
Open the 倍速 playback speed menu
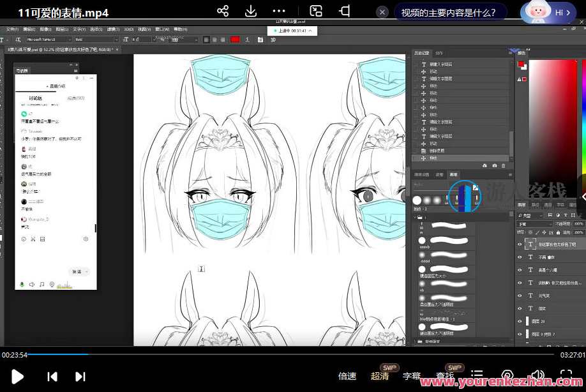point(347,377)
